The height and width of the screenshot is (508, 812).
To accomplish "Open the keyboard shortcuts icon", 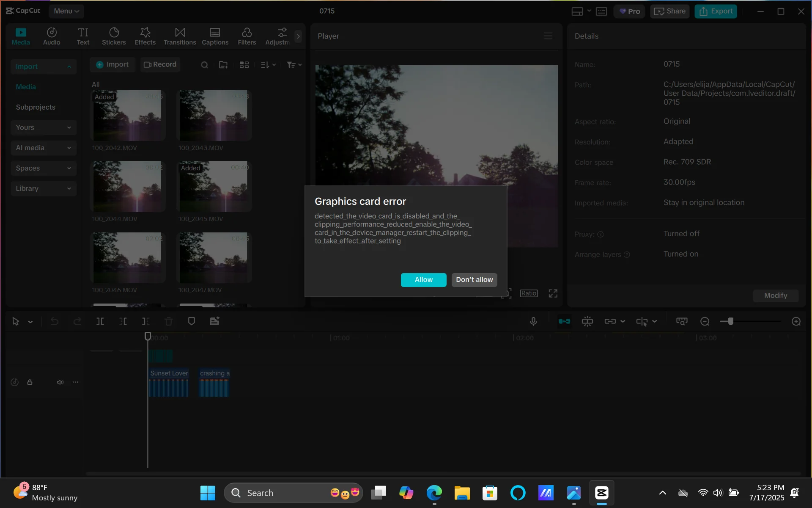I will pos(601,11).
